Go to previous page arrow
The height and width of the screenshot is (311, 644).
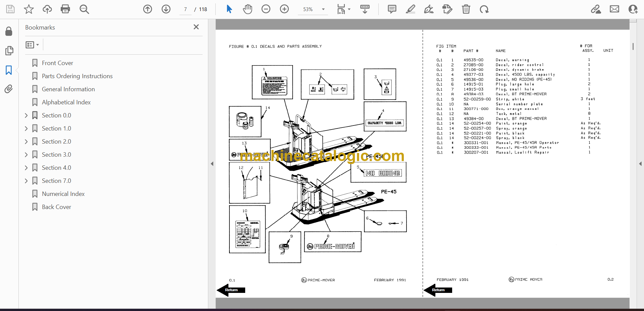point(148,9)
